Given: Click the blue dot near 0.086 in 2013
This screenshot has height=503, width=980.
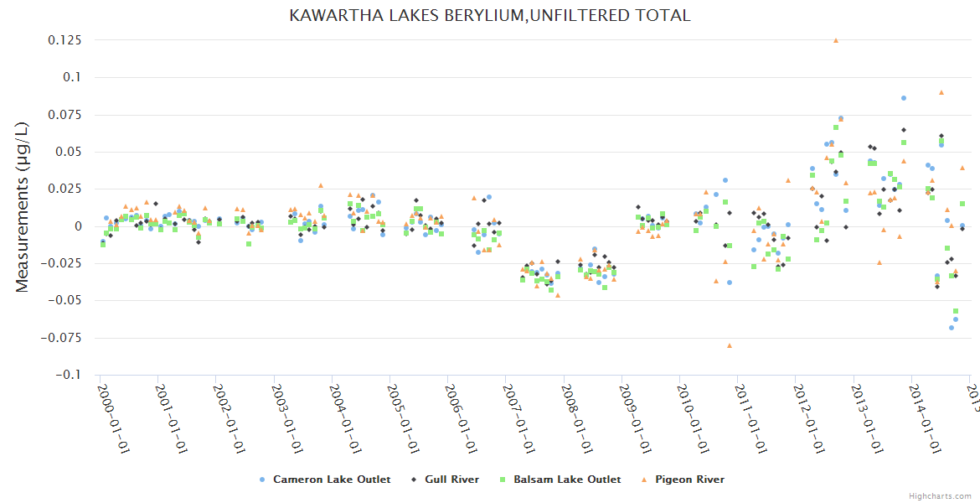Looking at the screenshot, I should [904, 98].
